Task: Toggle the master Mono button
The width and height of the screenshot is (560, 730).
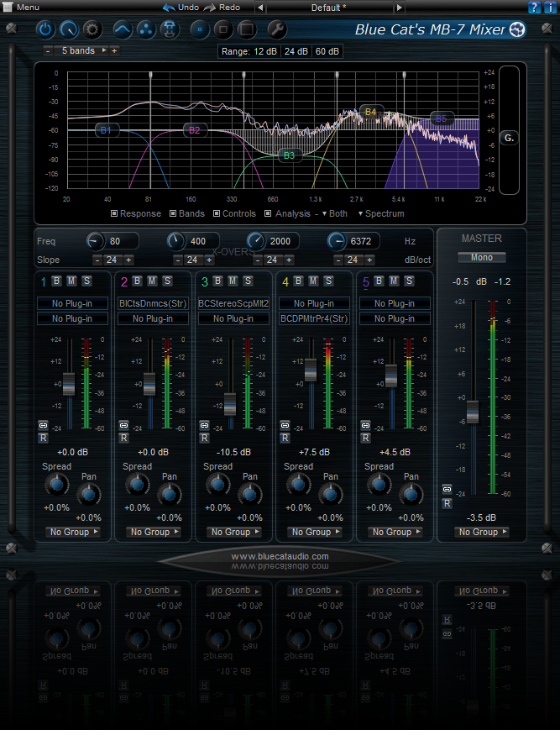Action: (x=481, y=257)
